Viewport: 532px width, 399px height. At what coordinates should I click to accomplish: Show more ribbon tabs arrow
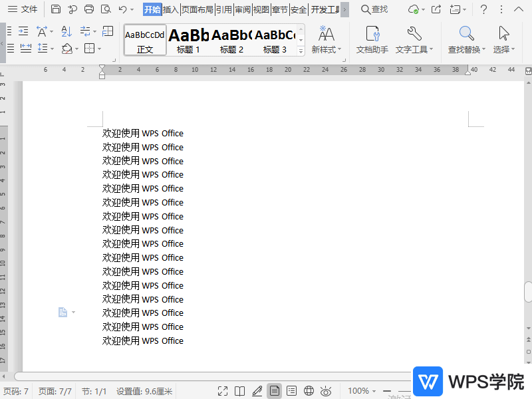tap(344, 9)
